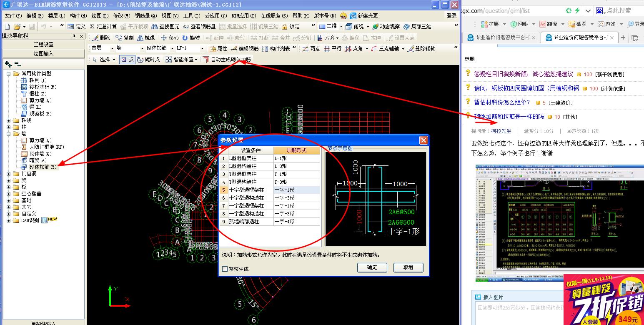The image size is (644, 325).
Task: Expand the 基础 tree node
Action: [x=9, y=200]
